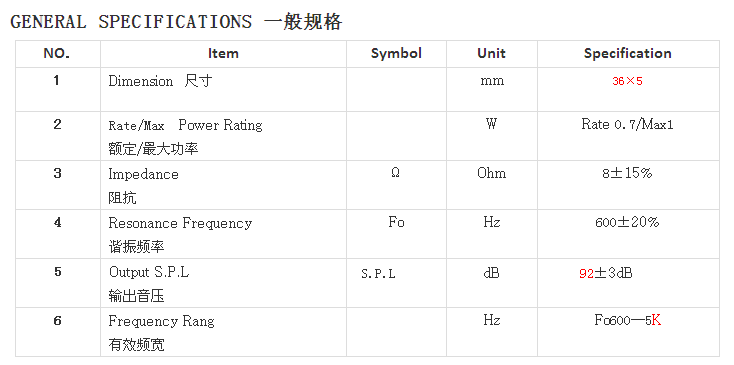Click the 600±20% specification value
Image resolution: width=734 pixels, height=365 pixels.
pyautogui.click(x=627, y=222)
